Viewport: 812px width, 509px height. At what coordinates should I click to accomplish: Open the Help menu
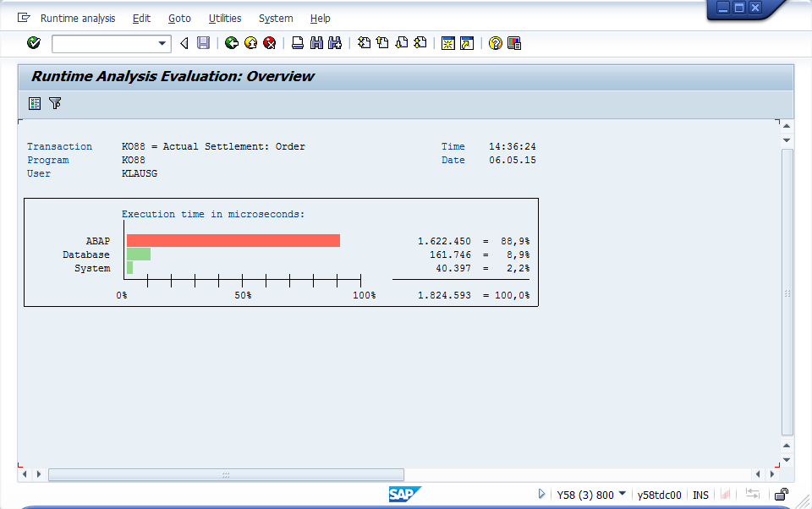[320, 18]
